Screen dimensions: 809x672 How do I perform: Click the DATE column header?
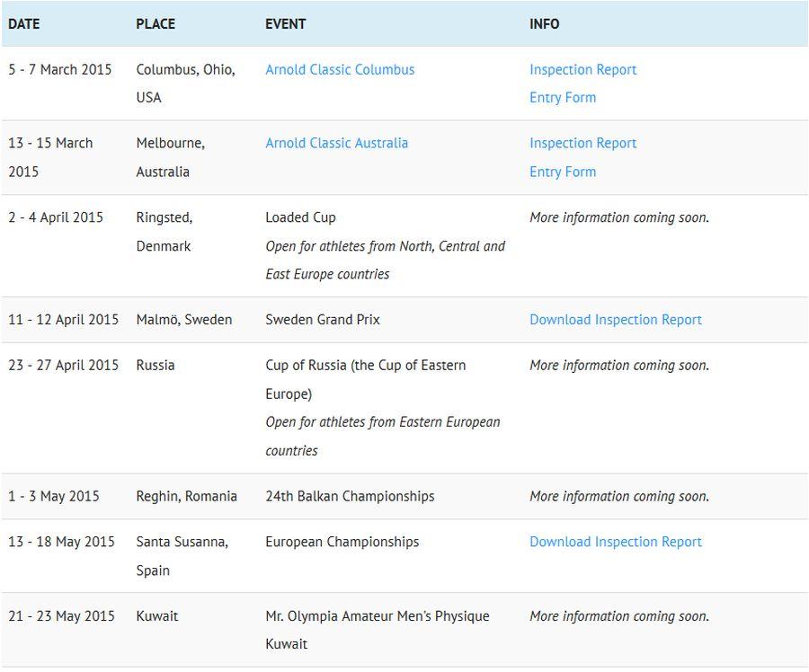[24, 24]
